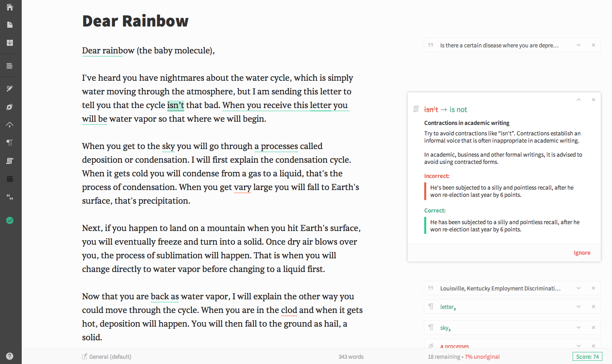
Task: Click the help question mark icon
Action: click(x=10, y=356)
